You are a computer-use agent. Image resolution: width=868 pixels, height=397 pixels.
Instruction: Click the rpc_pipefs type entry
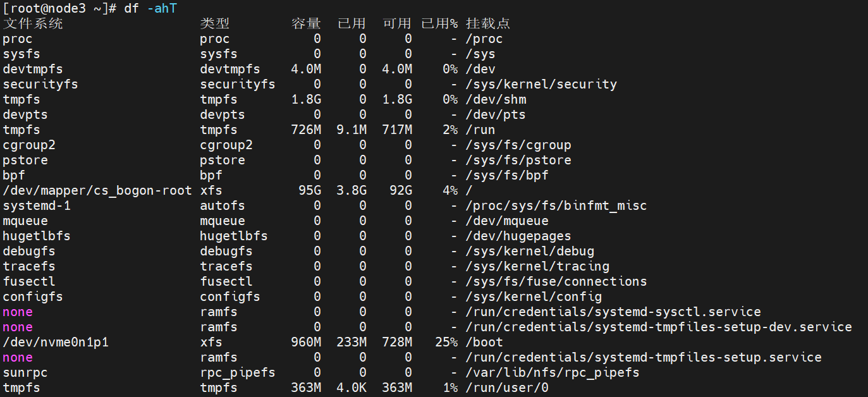click(x=238, y=372)
